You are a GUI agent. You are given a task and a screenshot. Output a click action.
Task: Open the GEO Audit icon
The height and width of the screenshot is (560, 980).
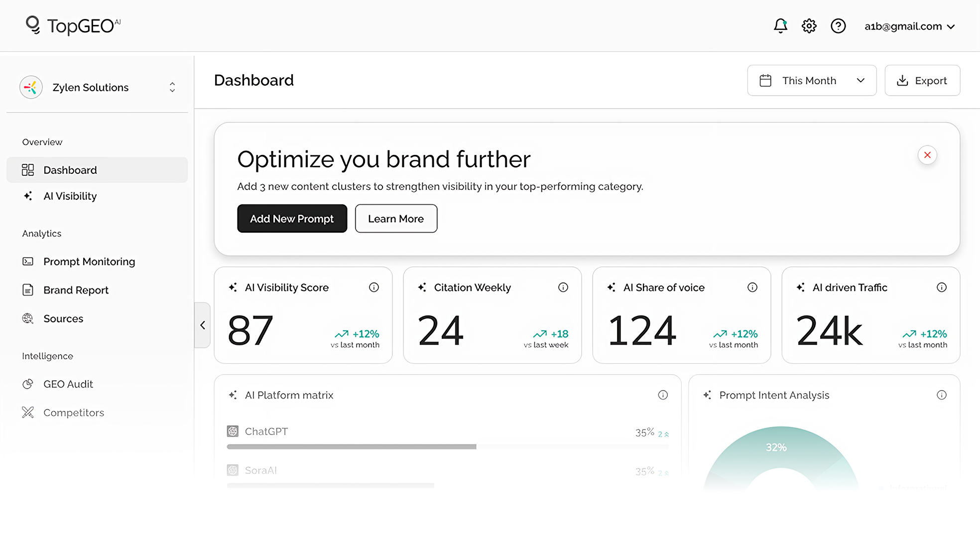28,384
